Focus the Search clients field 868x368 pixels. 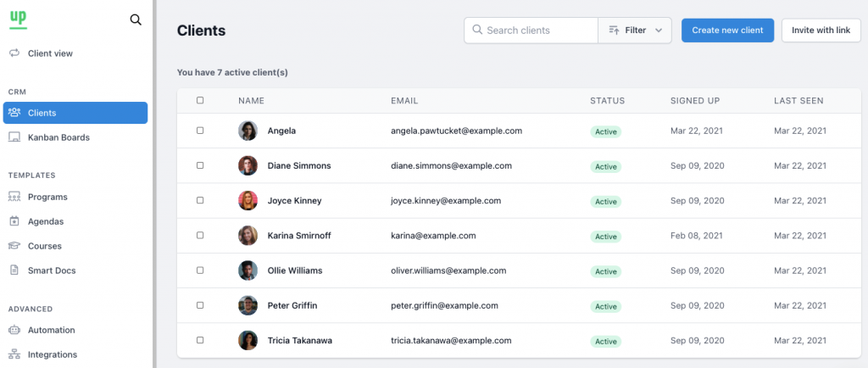(531, 30)
